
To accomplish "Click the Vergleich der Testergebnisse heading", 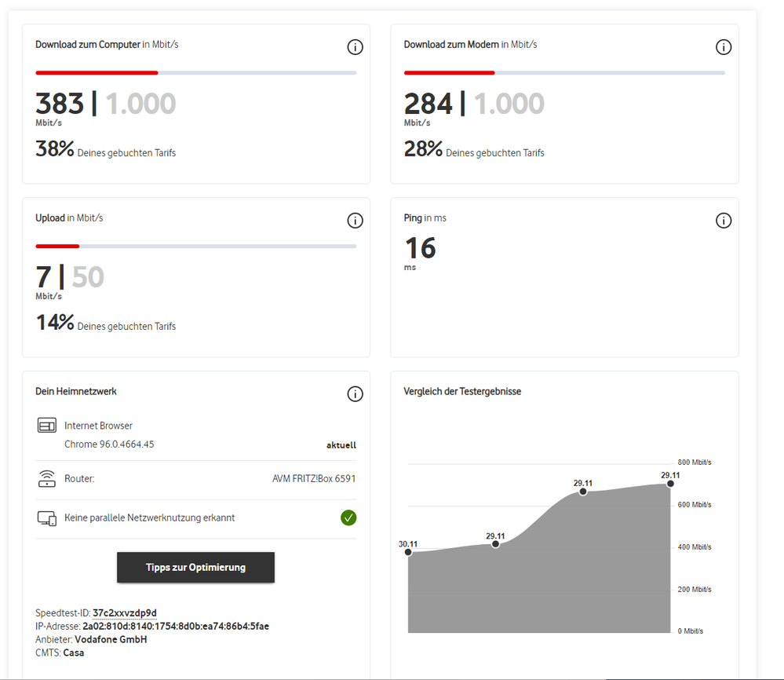I will point(462,391).
